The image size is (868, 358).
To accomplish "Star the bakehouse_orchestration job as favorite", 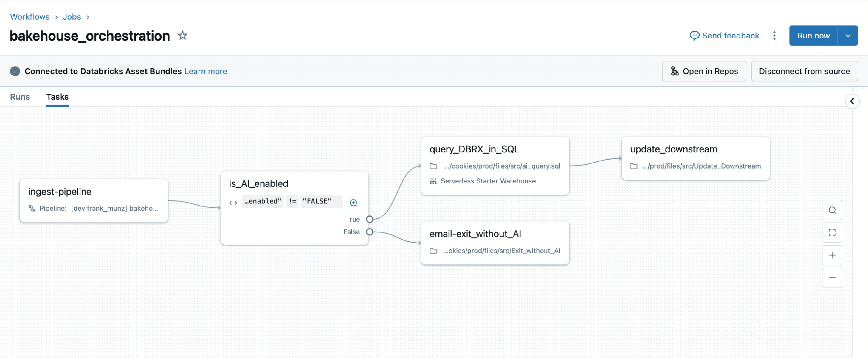I will pyautogui.click(x=182, y=36).
